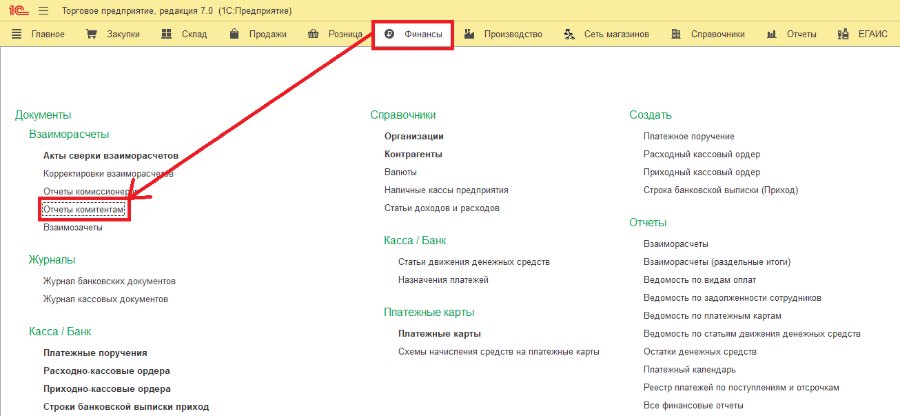Click the Розница basket icon
Screen dimensions: 900x416
pyautogui.click(x=313, y=34)
